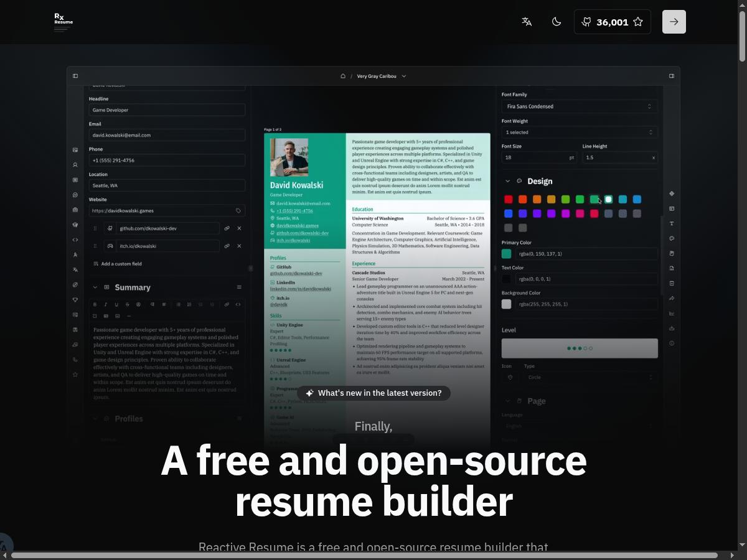This screenshot has width=747, height=560.
Task: Open the Font Family dropdown showing Fira Sans Condensed
Action: 579,106
